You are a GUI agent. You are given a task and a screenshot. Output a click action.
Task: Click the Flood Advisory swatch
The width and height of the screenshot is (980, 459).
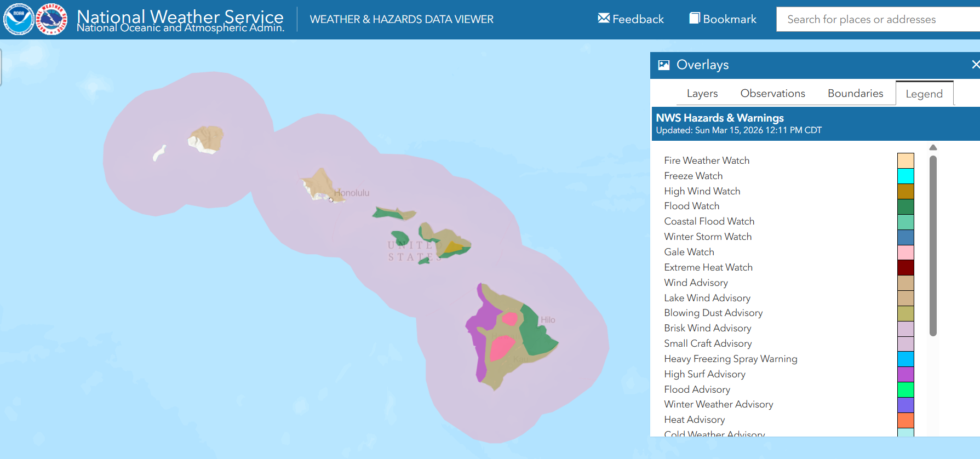906,389
